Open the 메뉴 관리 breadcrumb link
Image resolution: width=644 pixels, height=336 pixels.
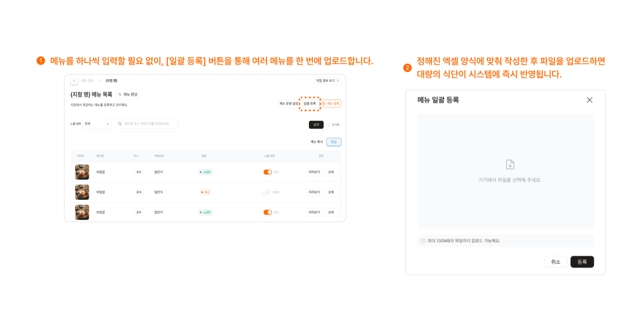coord(87,81)
